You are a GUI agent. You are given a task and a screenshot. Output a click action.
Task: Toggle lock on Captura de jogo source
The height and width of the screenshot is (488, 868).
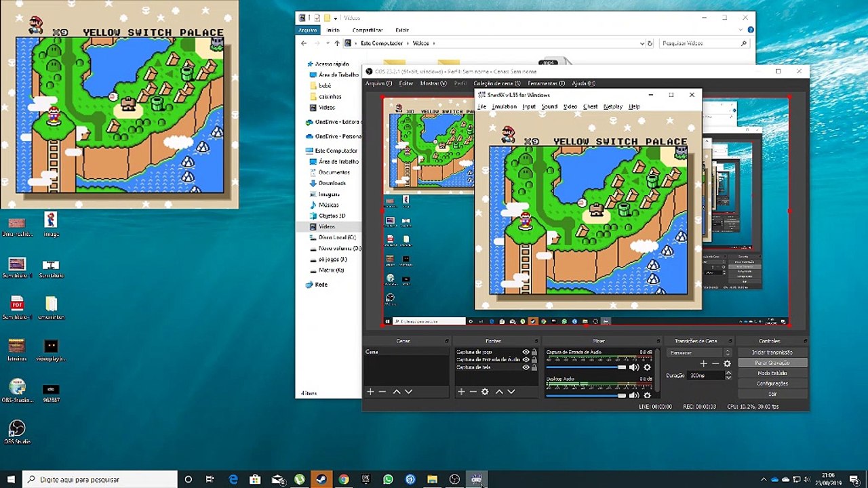click(534, 352)
